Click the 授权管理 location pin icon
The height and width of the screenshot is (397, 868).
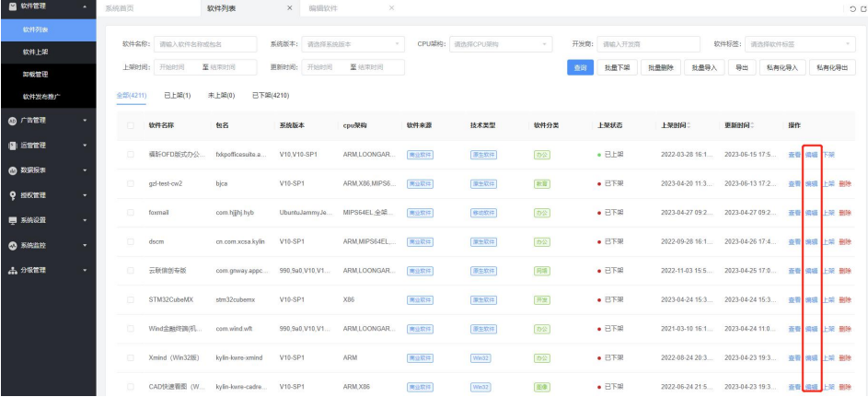[12, 195]
